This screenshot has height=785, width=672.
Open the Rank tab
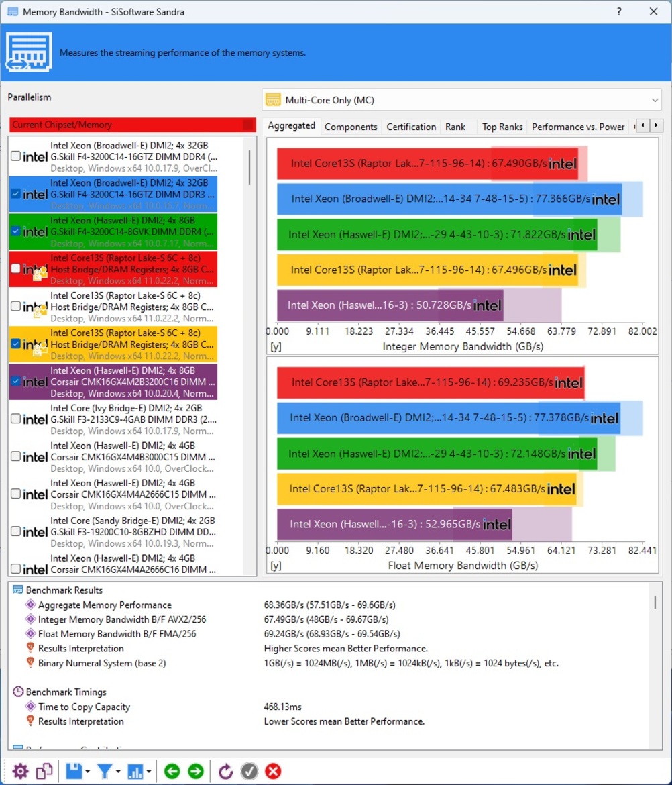[x=455, y=127]
